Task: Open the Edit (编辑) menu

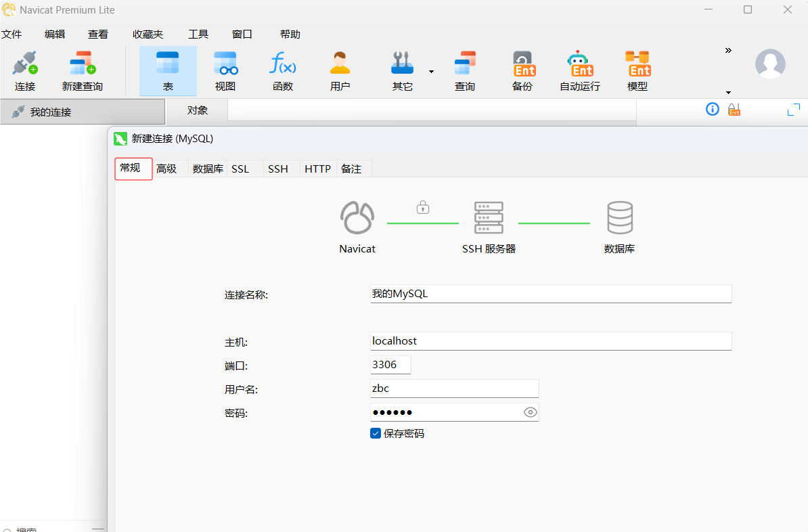Action: (55, 34)
